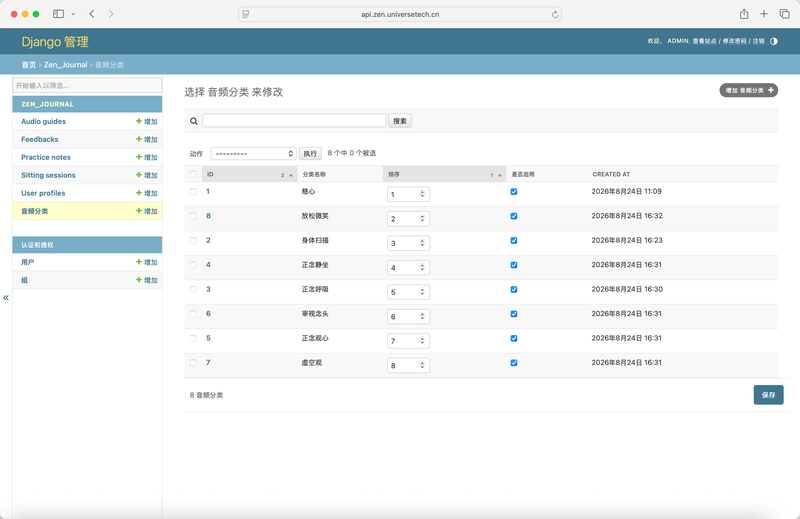Toggle ID column sort arrow
Screen dimensions: 800x519
[x=291, y=175]
